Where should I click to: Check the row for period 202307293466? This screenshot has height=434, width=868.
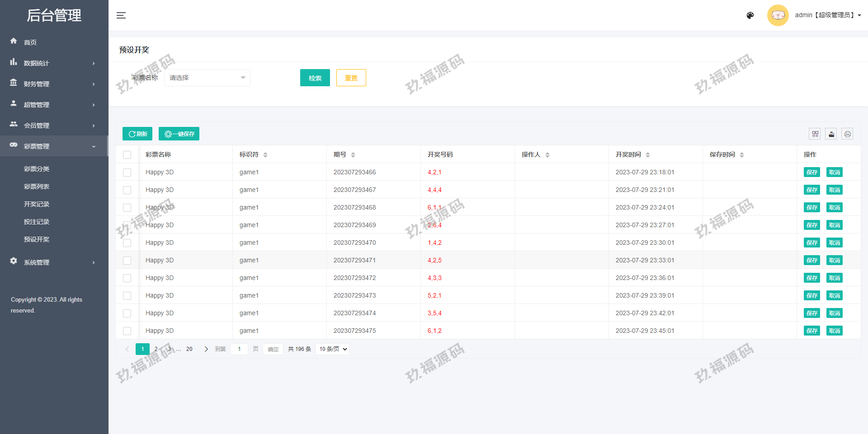coord(127,173)
